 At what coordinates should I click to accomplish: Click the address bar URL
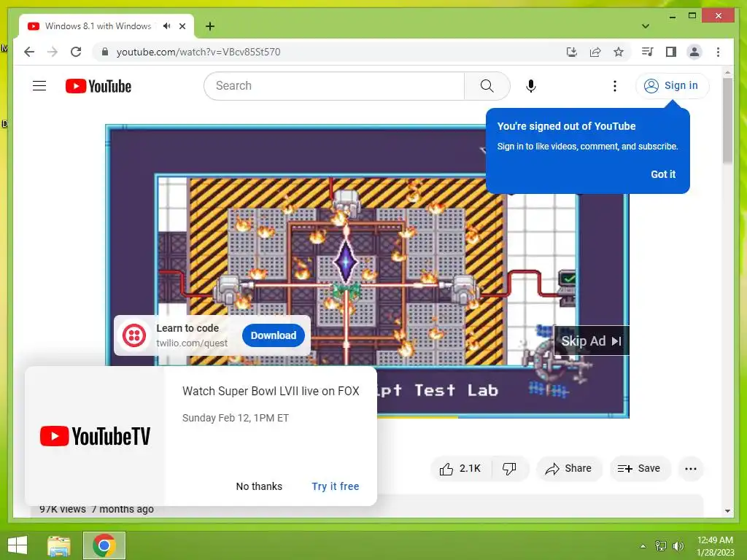pyautogui.click(x=198, y=52)
